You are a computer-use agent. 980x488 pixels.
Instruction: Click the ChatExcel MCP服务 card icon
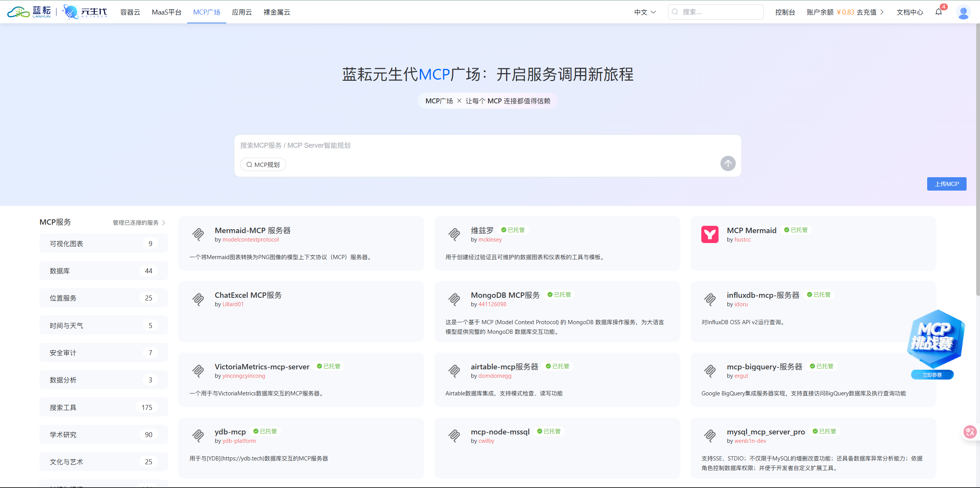198,299
